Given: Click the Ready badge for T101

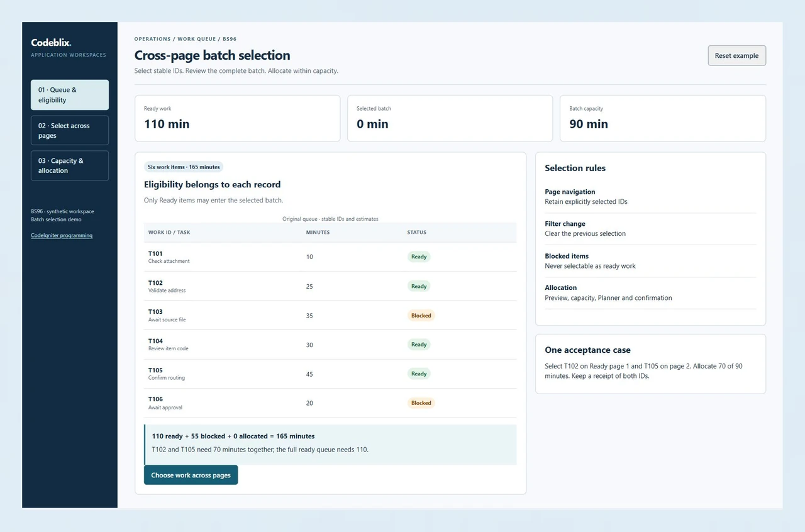Looking at the screenshot, I should tap(419, 257).
